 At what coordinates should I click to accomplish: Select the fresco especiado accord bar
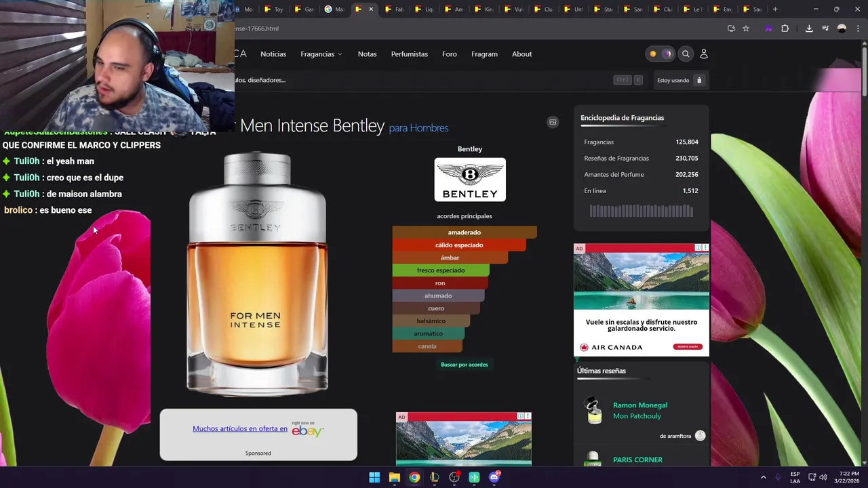(441, 270)
